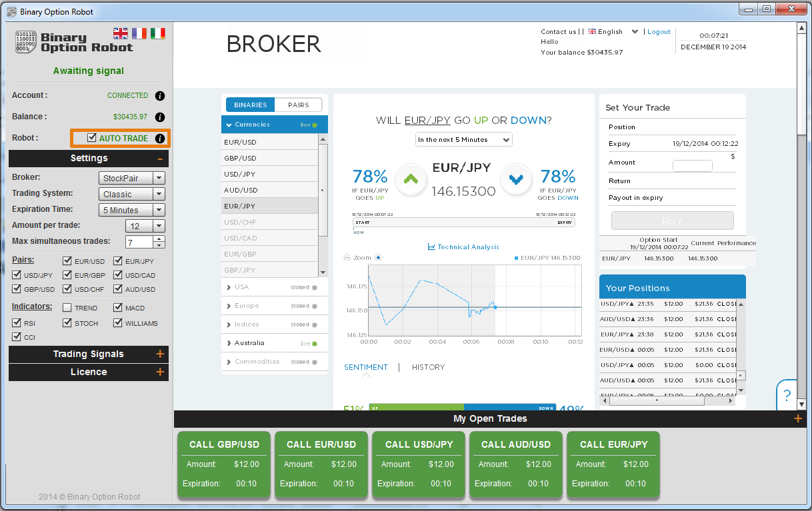Select the UK English flag icon
The image size is (812, 511).
tap(121, 33)
